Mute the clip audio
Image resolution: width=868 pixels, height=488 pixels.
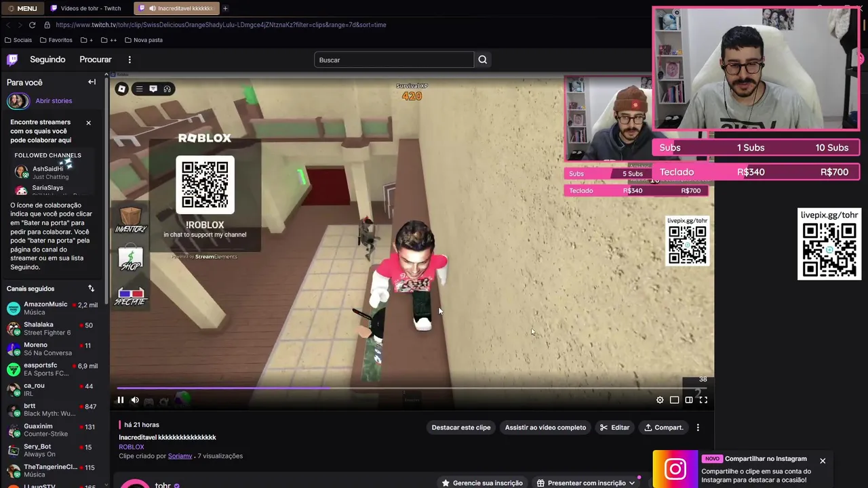tap(135, 400)
